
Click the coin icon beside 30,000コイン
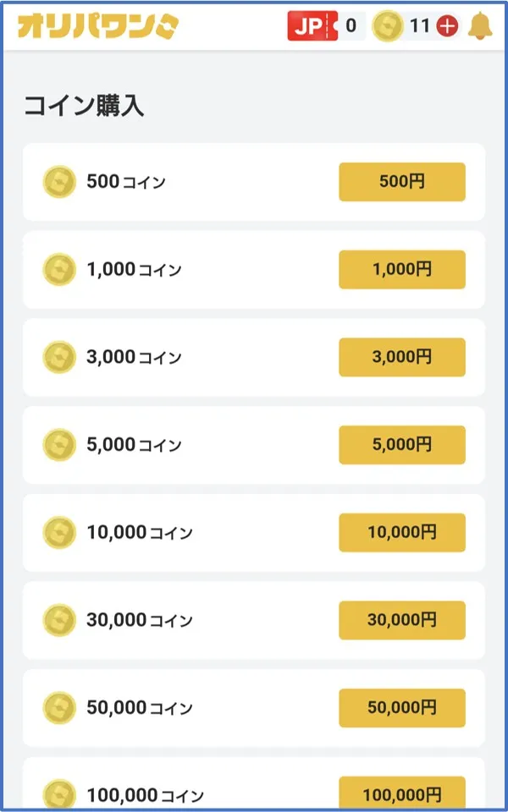(x=59, y=620)
